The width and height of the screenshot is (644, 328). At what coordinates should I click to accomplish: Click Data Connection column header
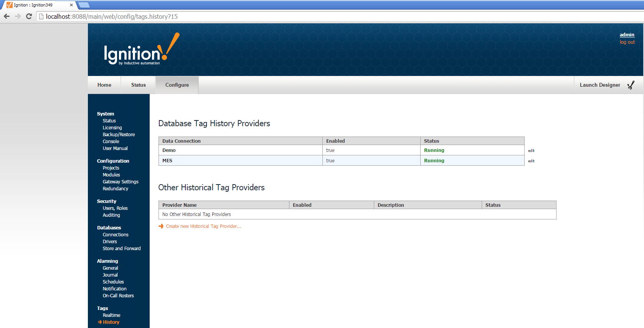(241, 141)
